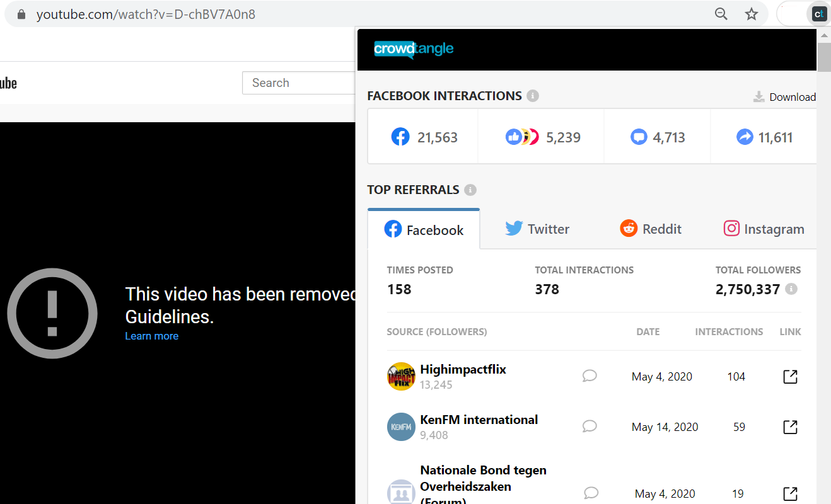Switch to the Twitter referrals tab
The image size is (831, 504).
click(537, 229)
